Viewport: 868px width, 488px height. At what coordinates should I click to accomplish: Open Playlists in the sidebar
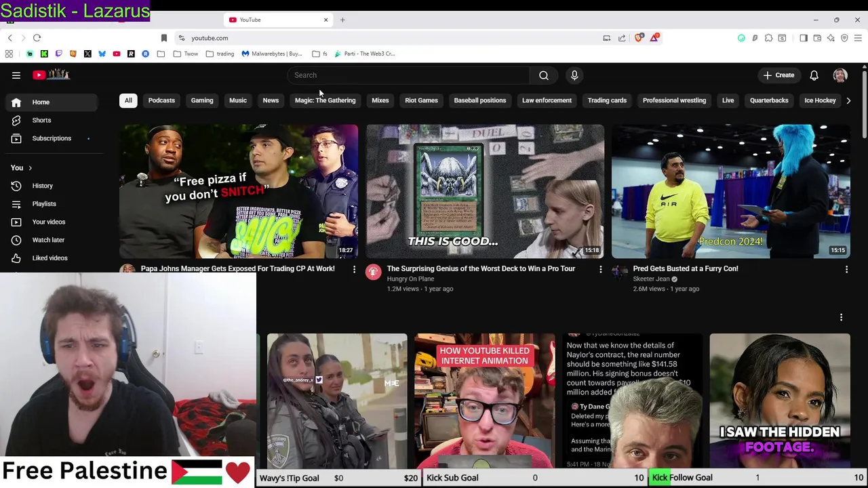52,204
